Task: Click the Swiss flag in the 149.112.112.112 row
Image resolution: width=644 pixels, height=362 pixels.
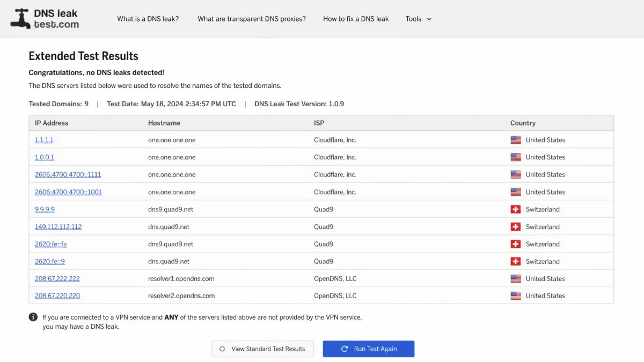Action: tap(516, 227)
